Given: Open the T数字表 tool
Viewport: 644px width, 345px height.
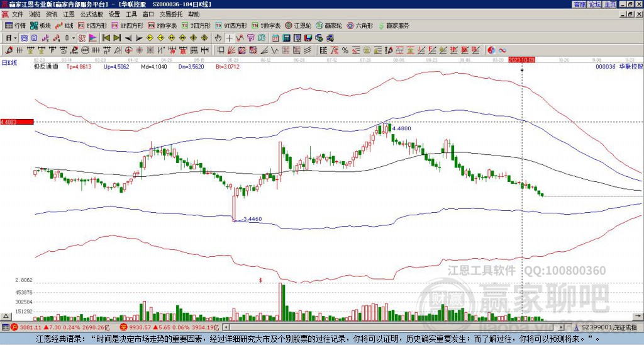Looking at the screenshot, I should [266, 25].
